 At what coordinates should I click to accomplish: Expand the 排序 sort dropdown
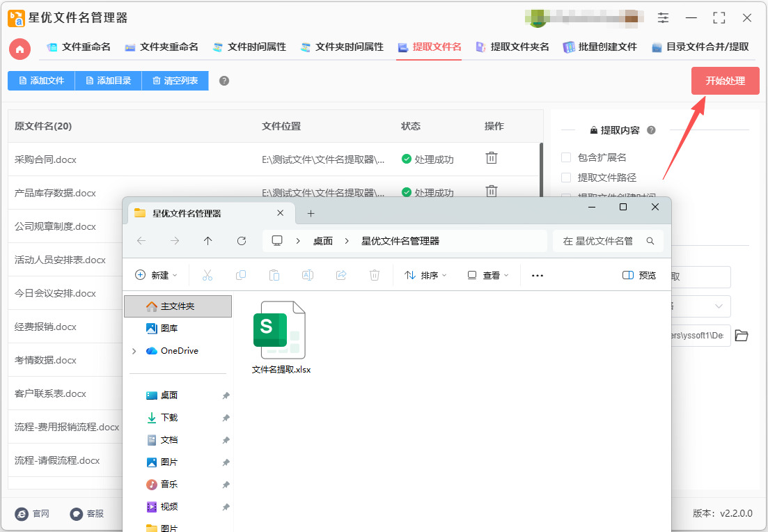coord(425,275)
